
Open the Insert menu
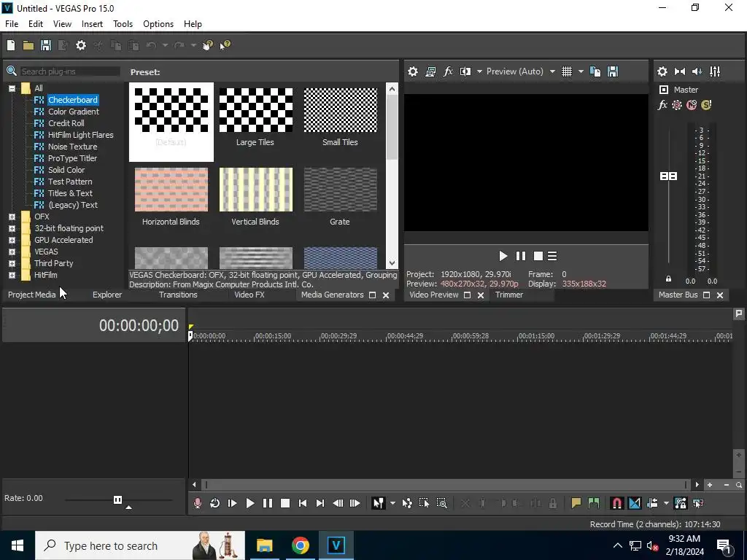click(92, 24)
